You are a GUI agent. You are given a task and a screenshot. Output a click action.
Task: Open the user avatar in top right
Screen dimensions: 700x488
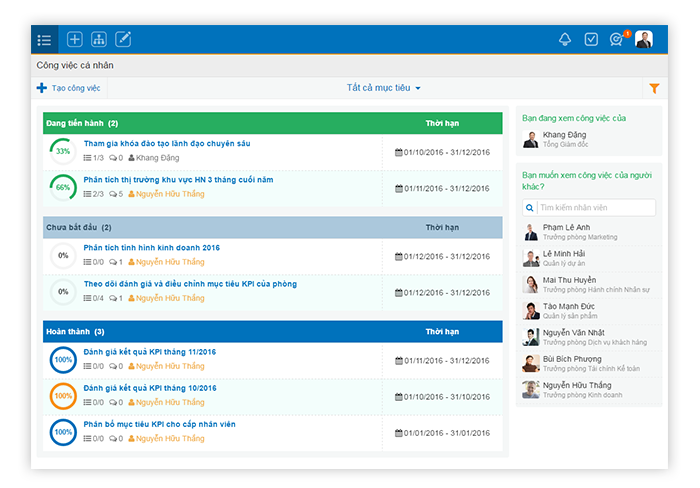[x=644, y=40]
